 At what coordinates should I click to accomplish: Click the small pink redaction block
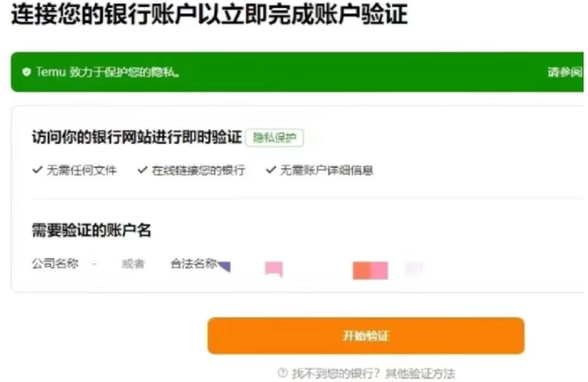pos(273,269)
